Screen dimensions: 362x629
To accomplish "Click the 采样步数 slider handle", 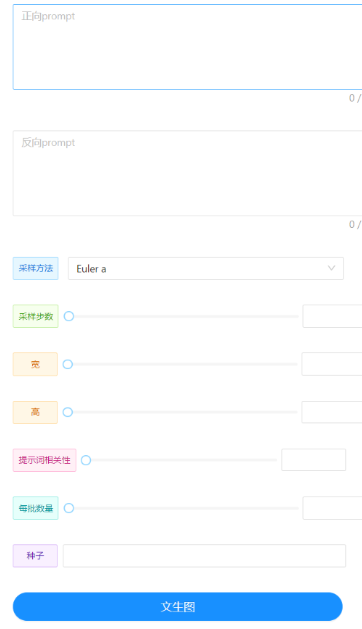I will 69,316.
